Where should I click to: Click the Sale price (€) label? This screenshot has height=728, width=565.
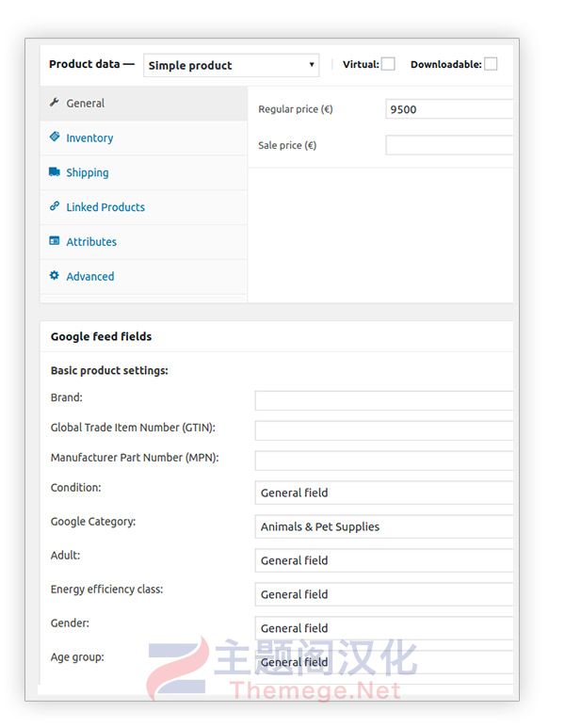287,145
